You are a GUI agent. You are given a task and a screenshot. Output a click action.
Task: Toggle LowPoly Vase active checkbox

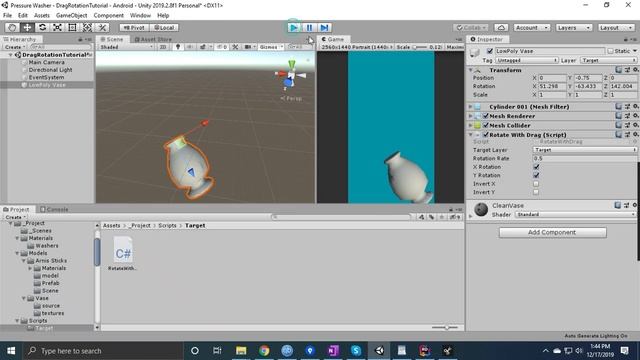(490, 51)
